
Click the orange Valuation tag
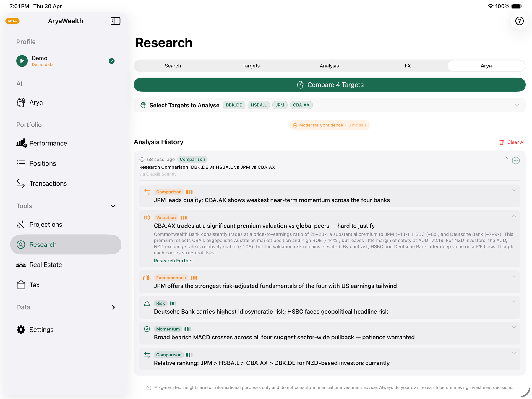tap(166, 218)
